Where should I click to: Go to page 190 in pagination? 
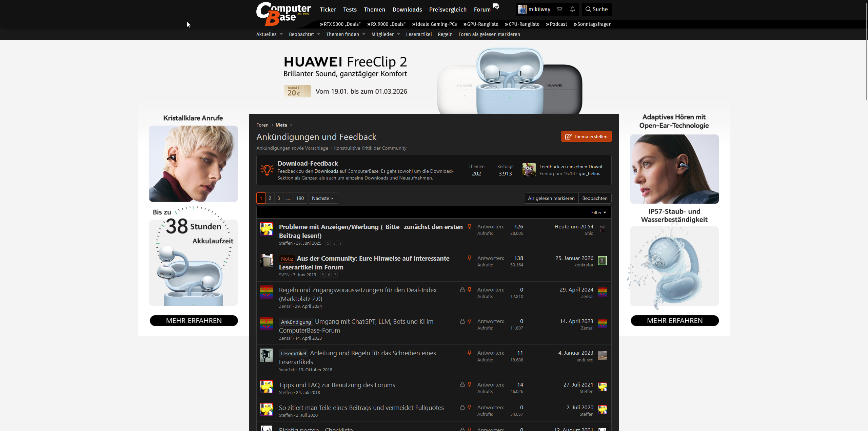tap(300, 198)
